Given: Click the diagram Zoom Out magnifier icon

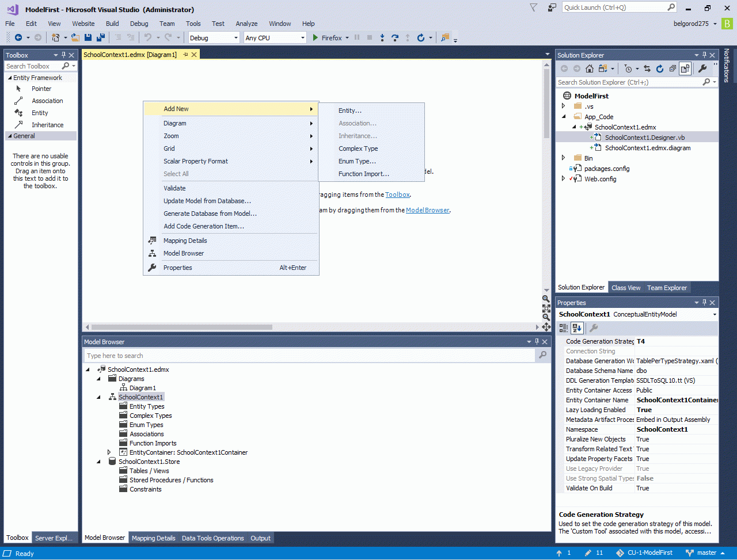Looking at the screenshot, I should 546,317.
